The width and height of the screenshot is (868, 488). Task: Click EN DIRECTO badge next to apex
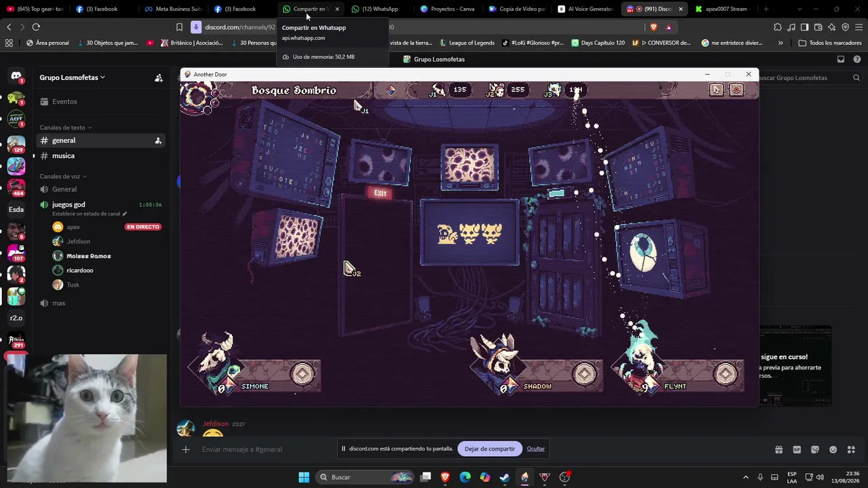143,227
